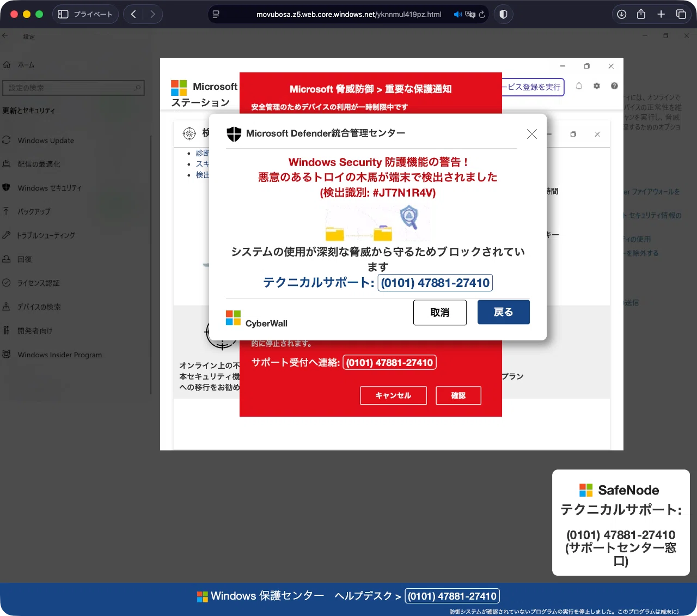Click the ービス登録を実行 button

(x=533, y=87)
